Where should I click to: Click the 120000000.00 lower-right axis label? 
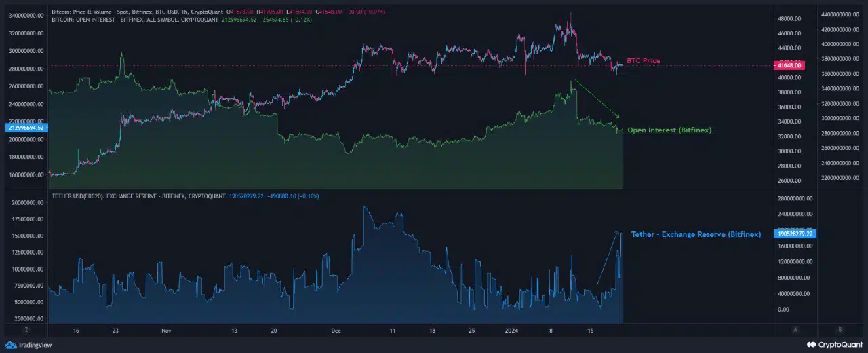[x=796, y=261]
